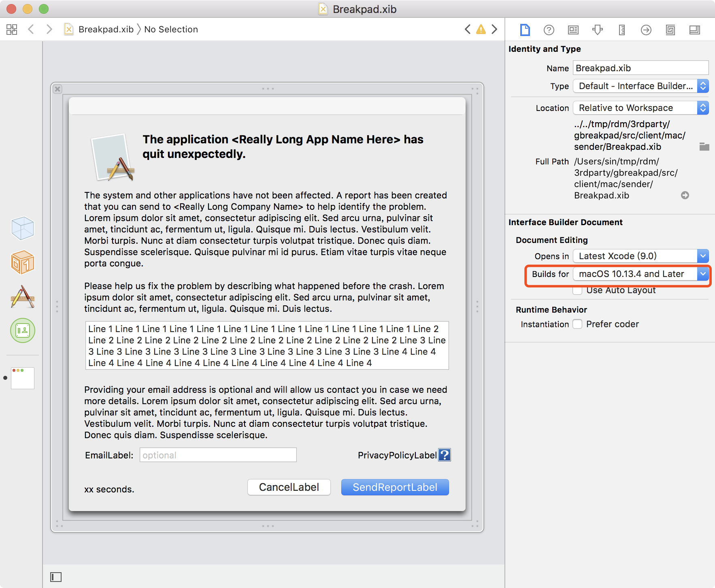
Task: Select the First Responder orange cube
Action: [x=23, y=262]
